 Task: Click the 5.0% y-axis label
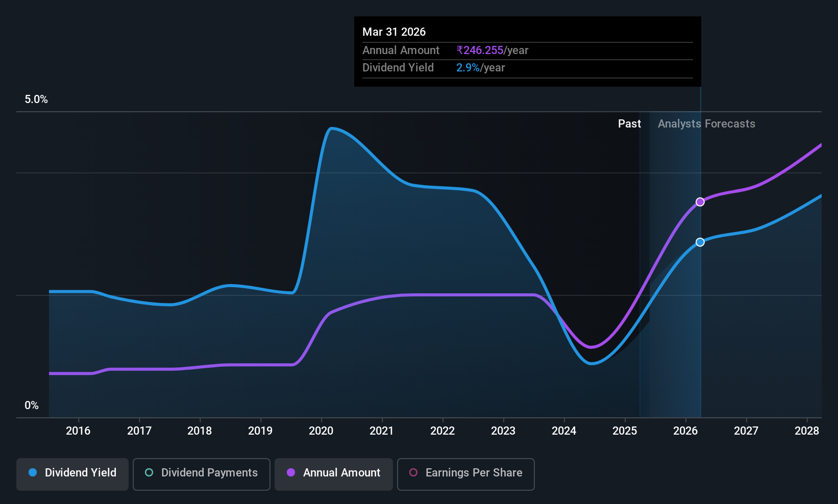coord(36,99)
